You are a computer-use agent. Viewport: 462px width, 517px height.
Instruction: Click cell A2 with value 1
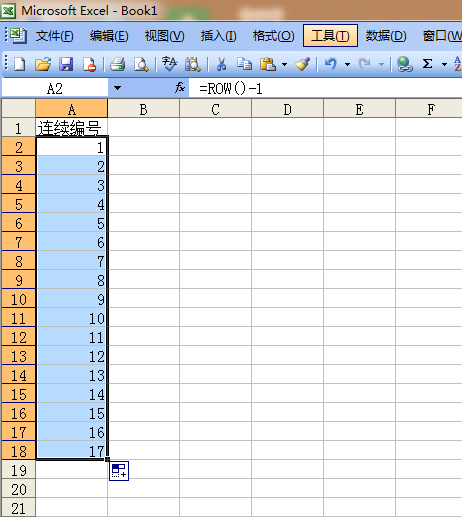(x=72, y=147)
